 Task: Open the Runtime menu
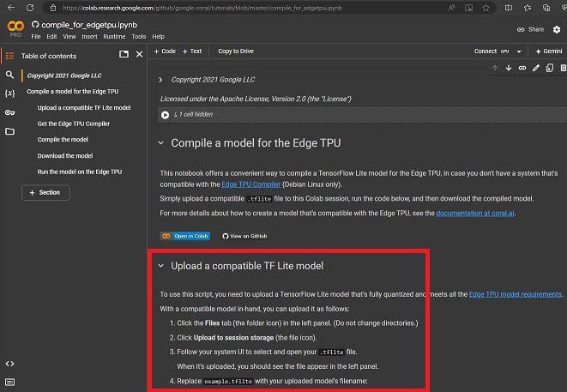(x=114, y=37)
